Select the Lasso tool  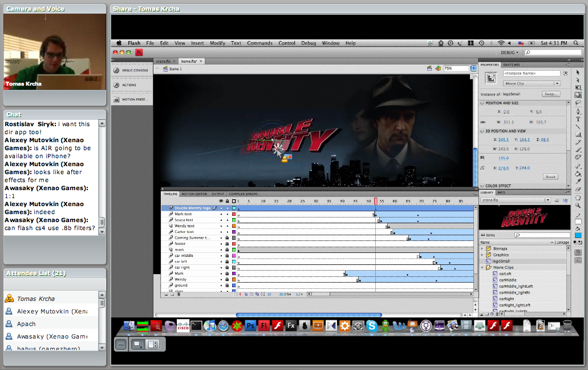[x=578, y=102]
